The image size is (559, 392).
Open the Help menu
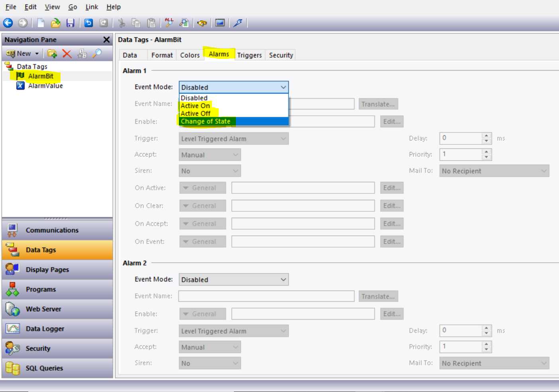(x=114, y=7)
